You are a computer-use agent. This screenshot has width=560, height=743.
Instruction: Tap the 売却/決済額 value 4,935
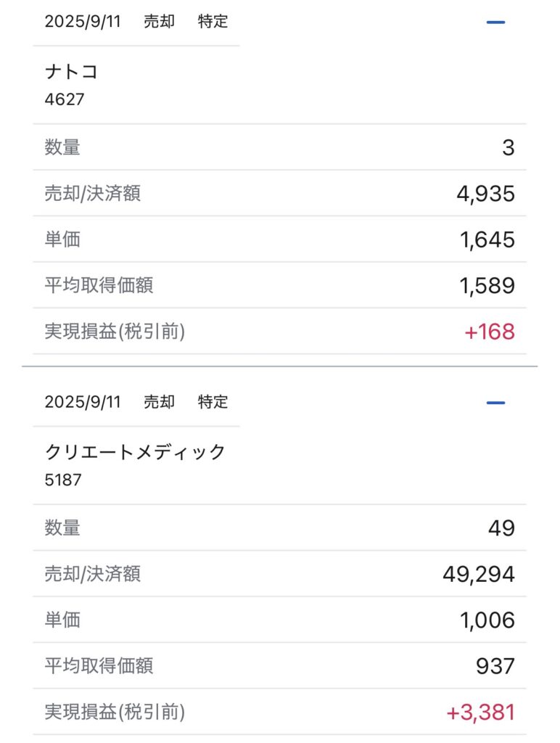pyautogui.click(x=485, y=194)
